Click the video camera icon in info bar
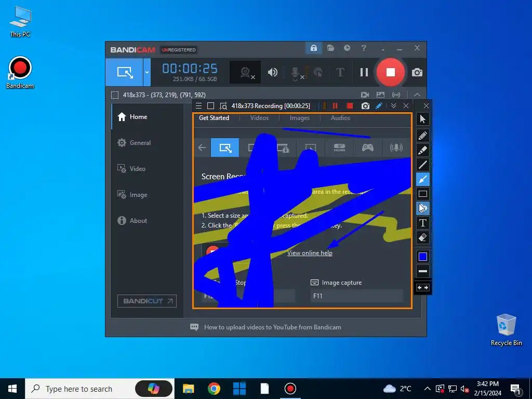The image size is (532, 399). coord(365,95)
